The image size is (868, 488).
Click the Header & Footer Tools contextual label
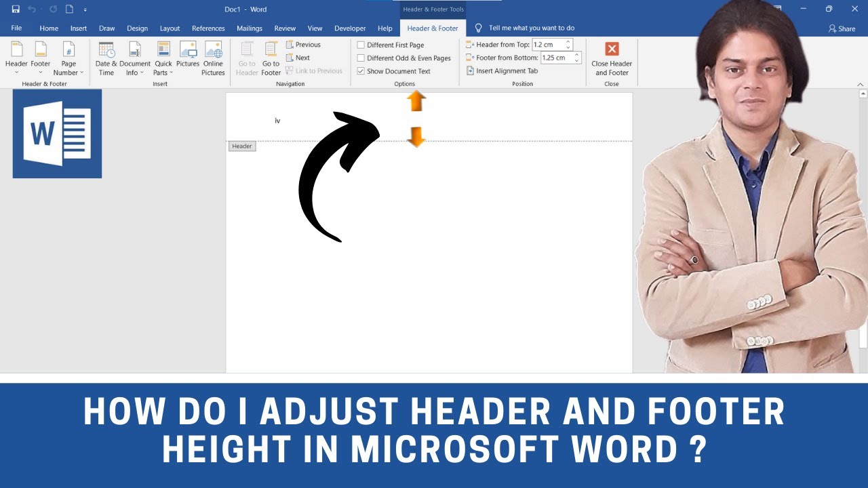tap(433, 9)
